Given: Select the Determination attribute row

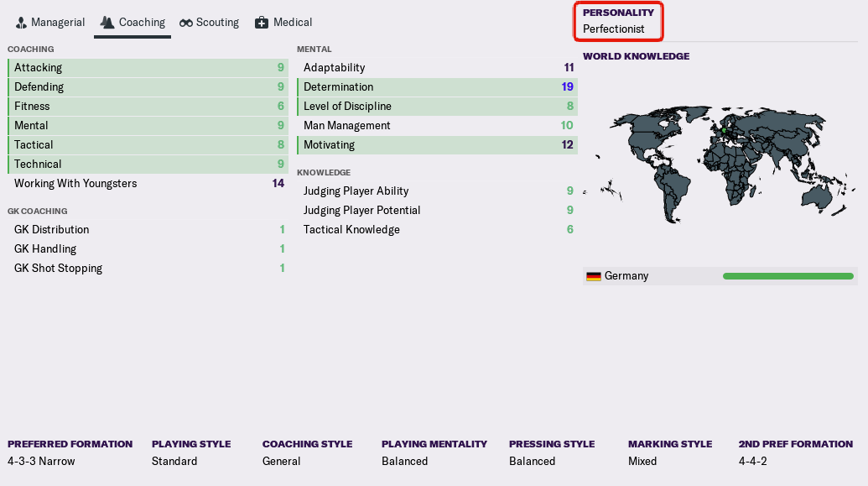Looking at the screenshot, I should [x=437, y=87].
